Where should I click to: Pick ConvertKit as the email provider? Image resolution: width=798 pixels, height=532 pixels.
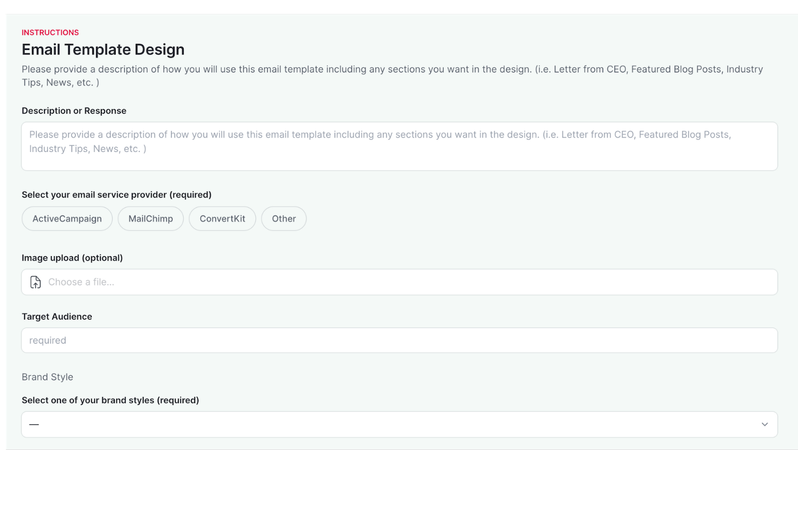click(x=222, y=219)
